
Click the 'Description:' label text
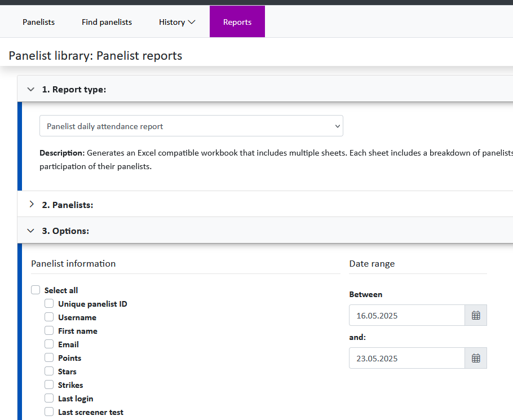click(62, 153)
